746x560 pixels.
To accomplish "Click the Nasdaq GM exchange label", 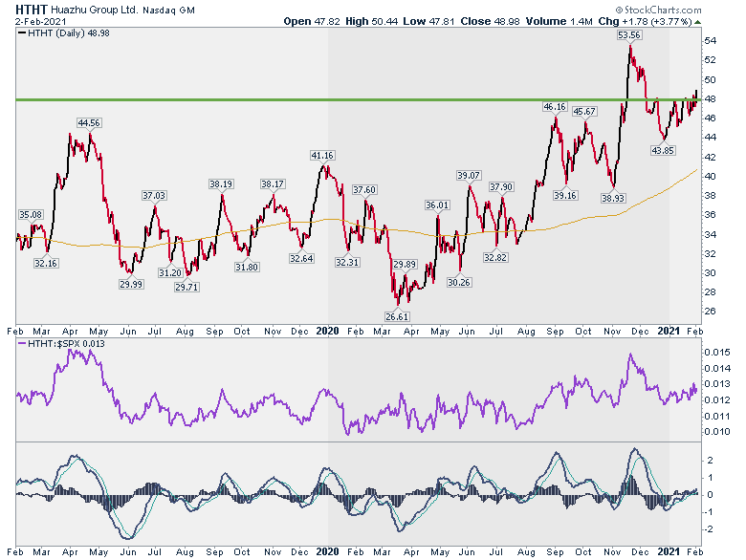I will click(169, 11).
